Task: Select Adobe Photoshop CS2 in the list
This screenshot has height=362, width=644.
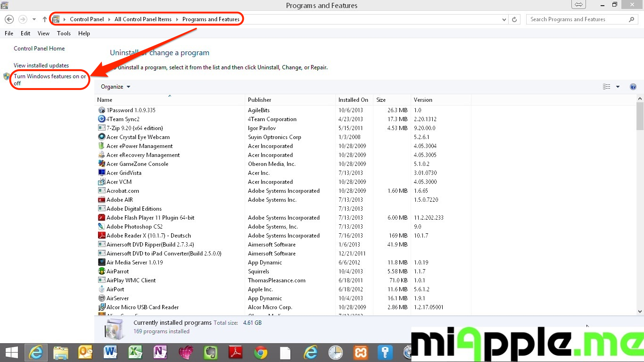Action: 134,227
